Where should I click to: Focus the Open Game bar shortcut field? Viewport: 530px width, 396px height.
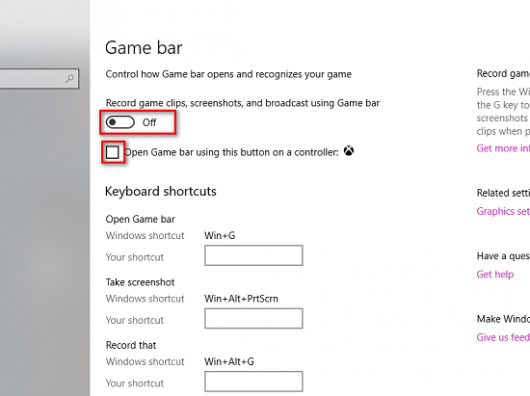254,255
